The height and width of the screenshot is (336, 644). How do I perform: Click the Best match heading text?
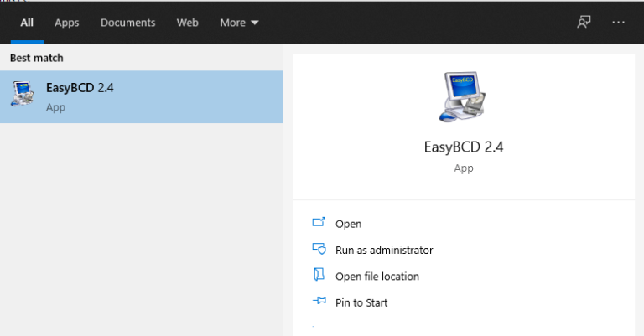(x=37, y=58)
